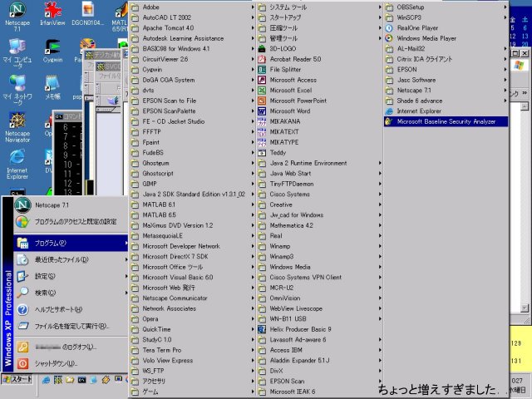Screen dimensions: 532x399
Task: Click scrollbar down arrow in background window at right
Action: [525, 308]
